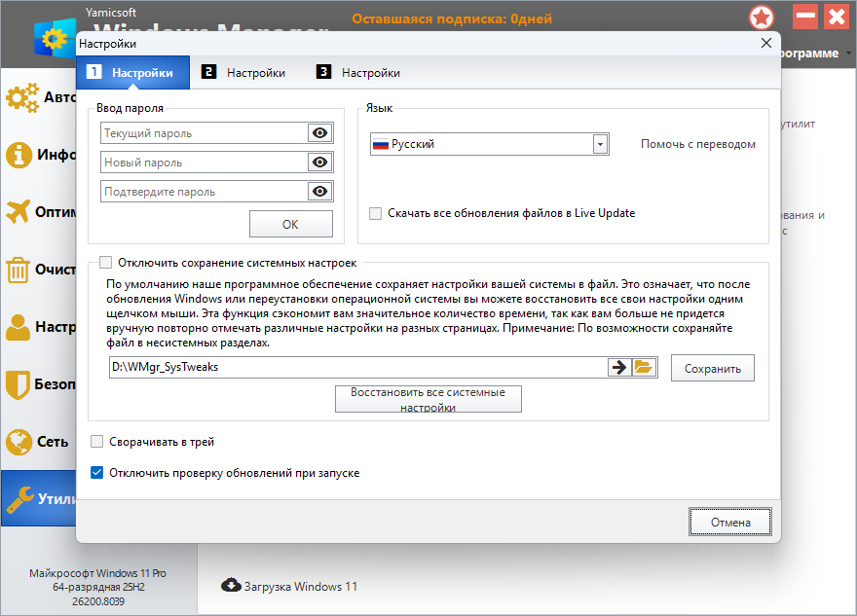Open folder browse icon beside path field
Image resolution: width=857 pixels, height=616 pixels.
coord(644,368)
